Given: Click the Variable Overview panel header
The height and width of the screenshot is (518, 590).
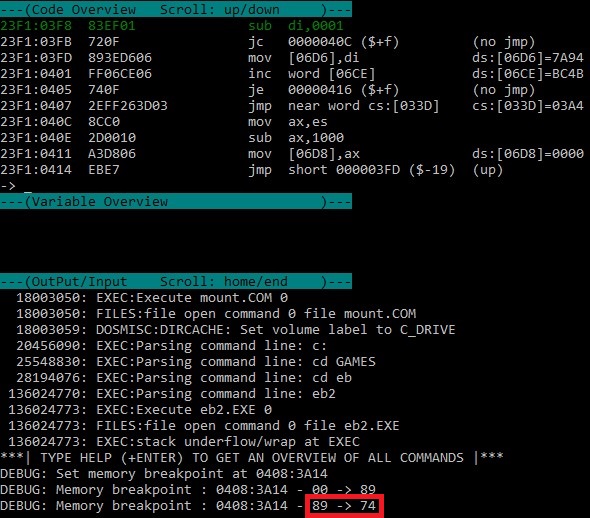Looking at the screenshot, I should pos(176,201).
